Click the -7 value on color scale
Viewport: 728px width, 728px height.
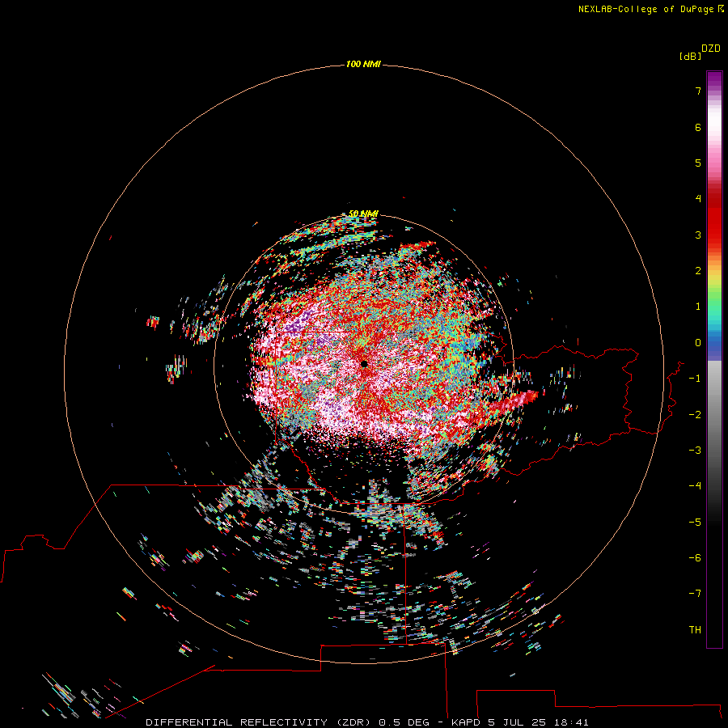point(695,594)
